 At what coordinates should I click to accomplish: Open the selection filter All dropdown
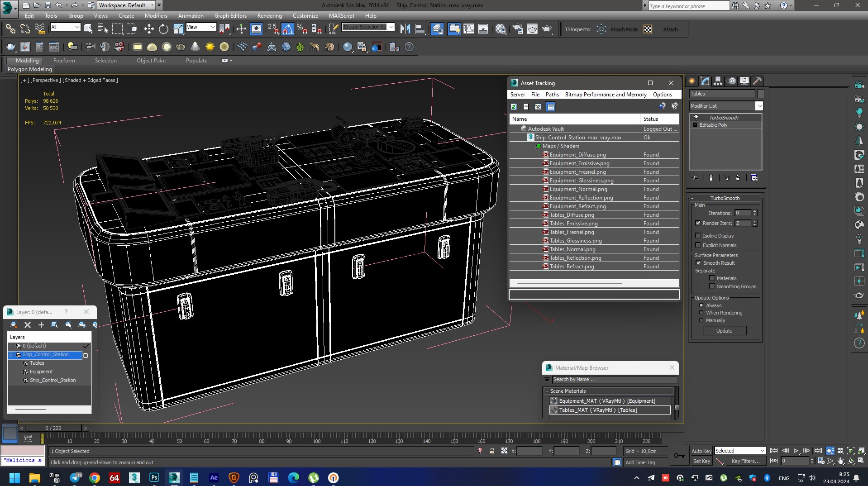pyautogui.click(x=65, y=27)
